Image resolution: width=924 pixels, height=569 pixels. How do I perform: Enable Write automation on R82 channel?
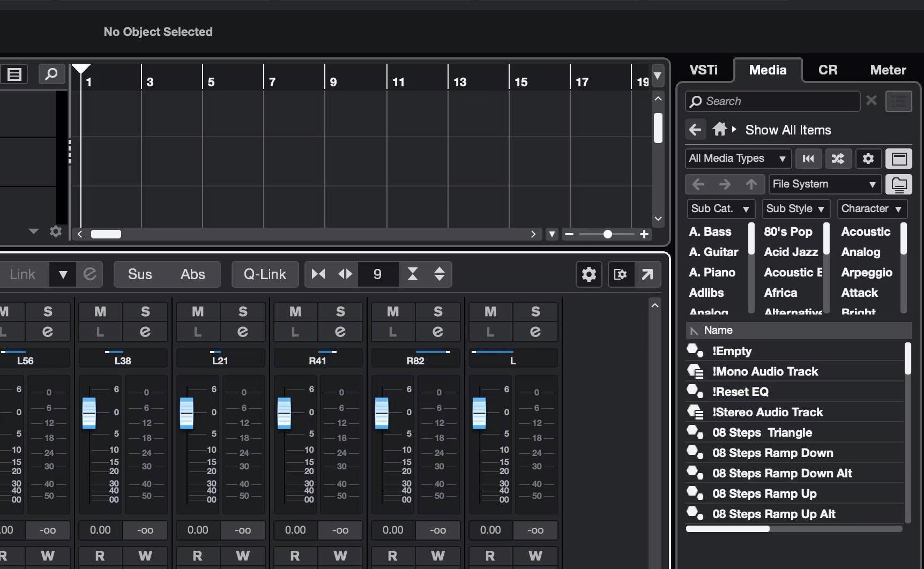[438, 556]
